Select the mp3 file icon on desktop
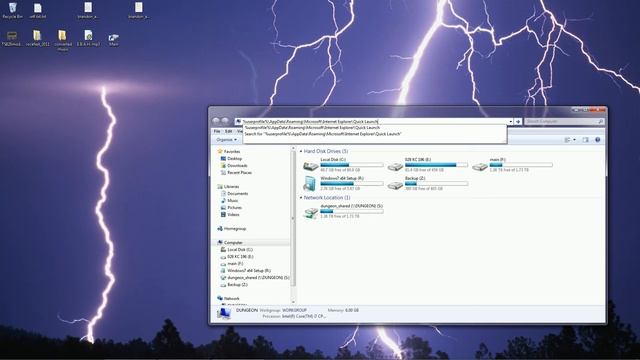 [x=88, y=38]
